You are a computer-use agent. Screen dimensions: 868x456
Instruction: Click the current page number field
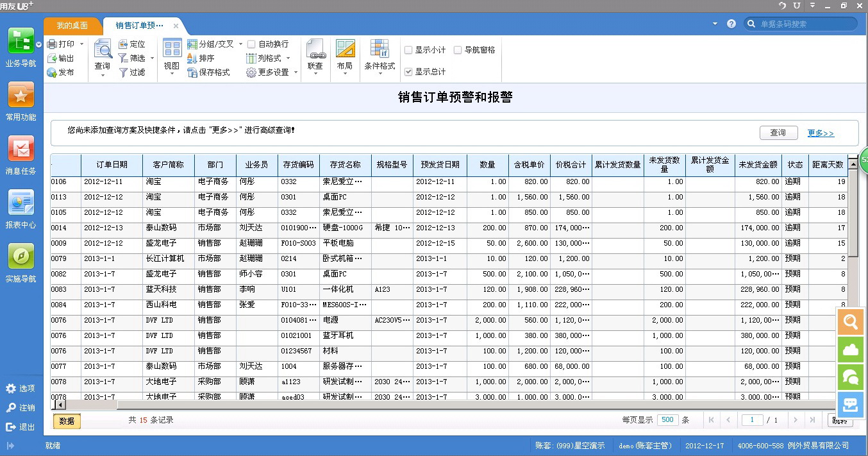point(752,420)
